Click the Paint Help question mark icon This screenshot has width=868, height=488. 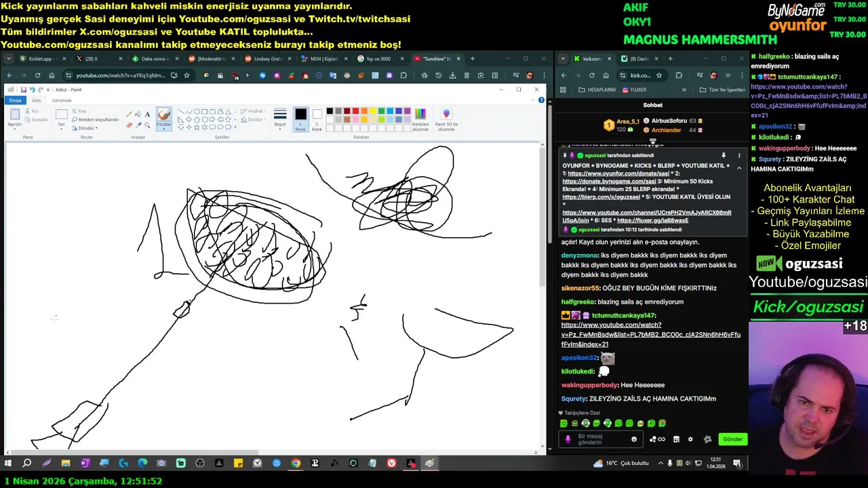[x=540, y=100]
